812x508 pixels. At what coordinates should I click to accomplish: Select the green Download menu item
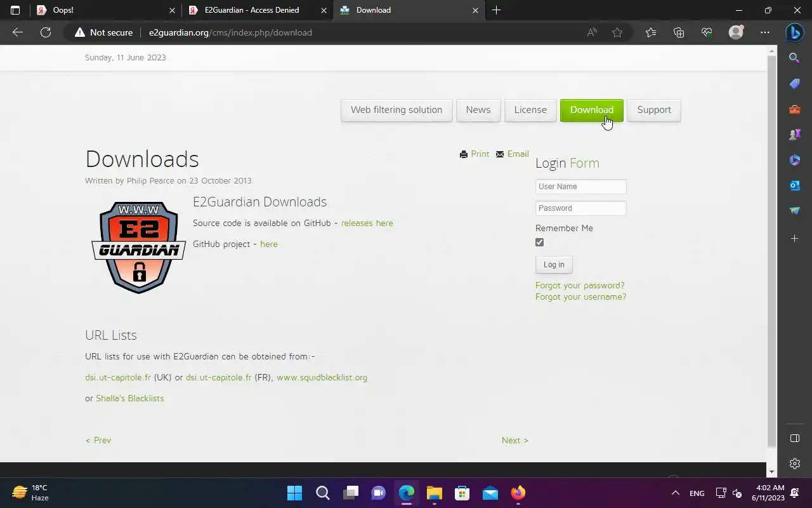[592, 110]
